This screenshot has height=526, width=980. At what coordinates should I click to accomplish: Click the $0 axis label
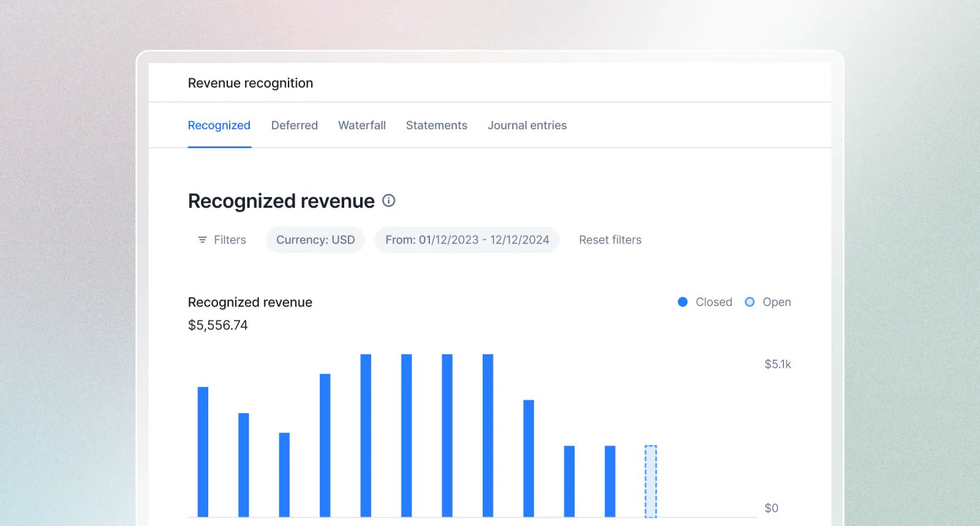[771, 508]
